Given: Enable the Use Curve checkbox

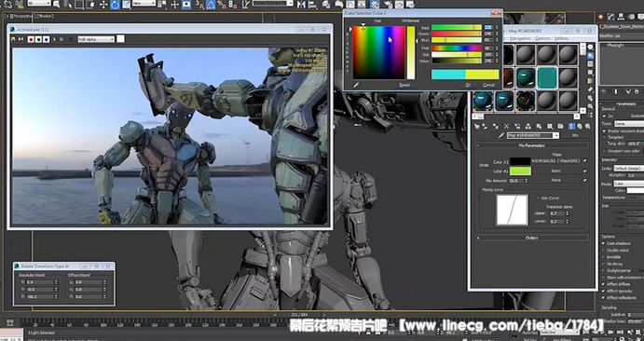Looking at the screenshot, I should coord(538,198).
